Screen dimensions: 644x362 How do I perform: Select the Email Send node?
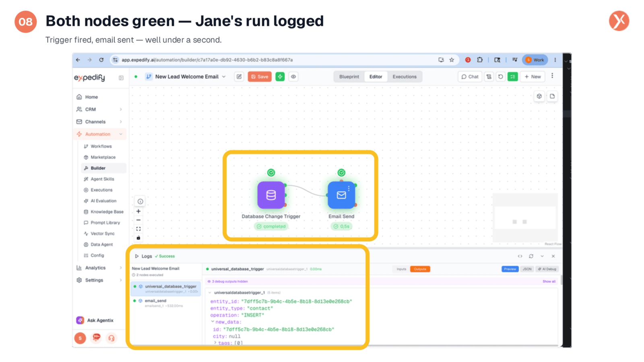point(341,195)
